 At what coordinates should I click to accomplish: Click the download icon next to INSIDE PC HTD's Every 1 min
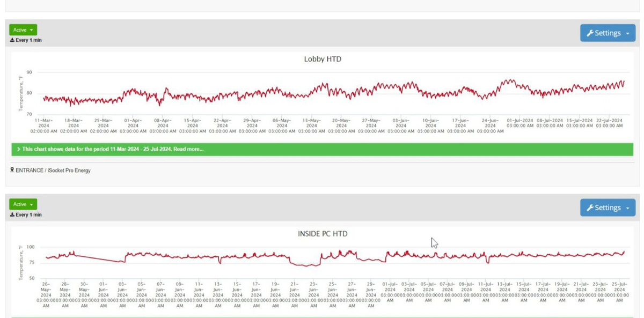12,215
